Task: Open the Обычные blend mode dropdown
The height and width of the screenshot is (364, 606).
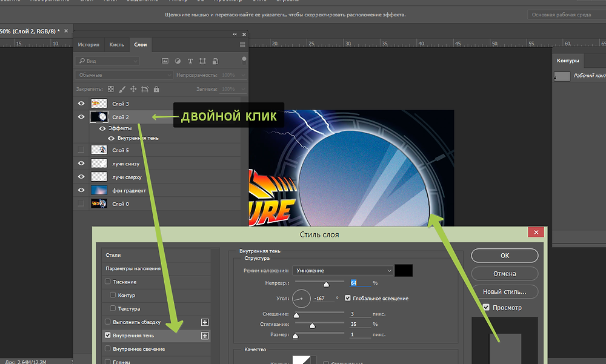Action: pos(124,75)
